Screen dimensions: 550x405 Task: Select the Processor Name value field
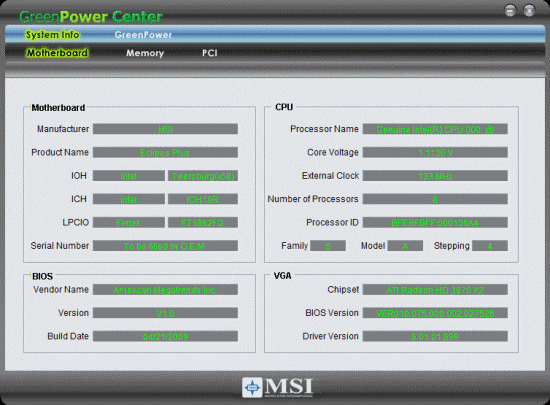435,129
